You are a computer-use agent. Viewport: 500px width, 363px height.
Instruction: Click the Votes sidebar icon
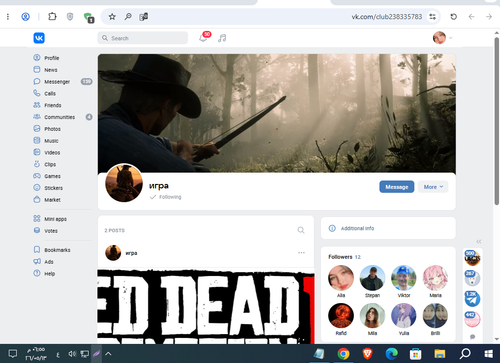[37, 230]
